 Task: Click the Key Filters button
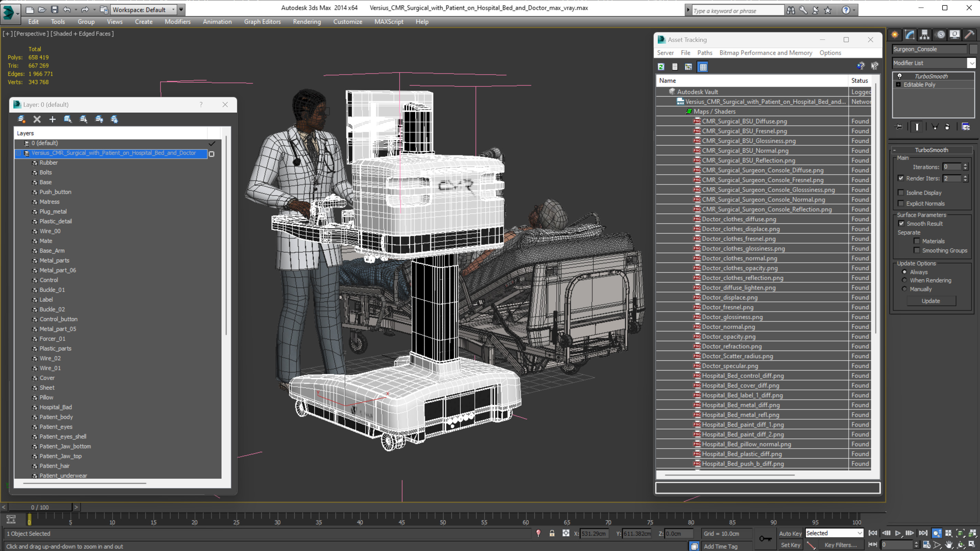(x=841, y=545)
